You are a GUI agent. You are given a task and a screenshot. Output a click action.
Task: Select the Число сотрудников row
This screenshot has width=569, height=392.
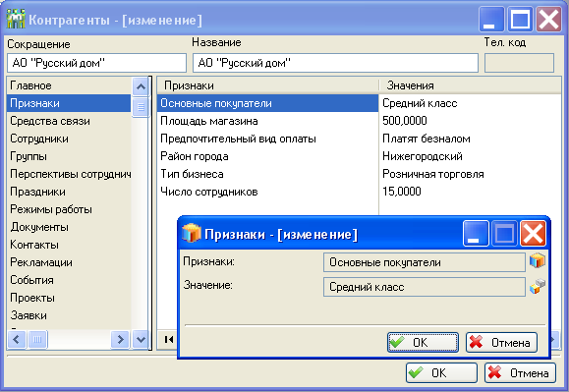(x=268, y=192)
